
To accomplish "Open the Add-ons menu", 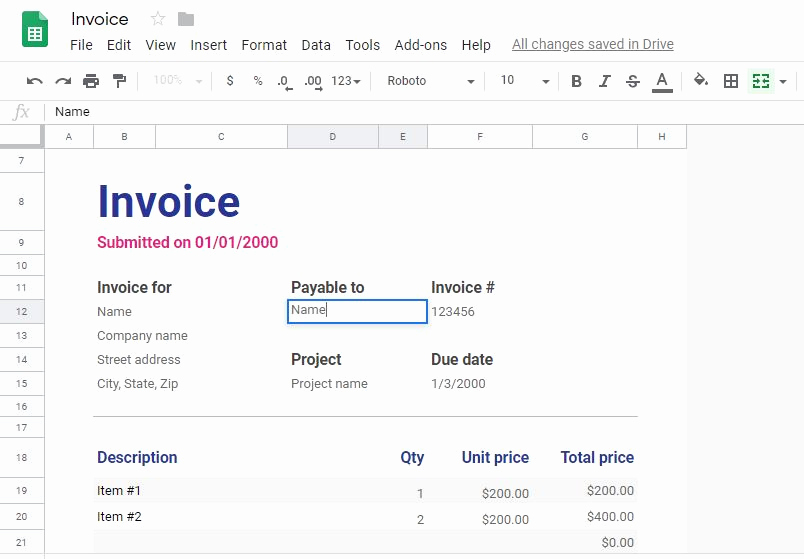I will pos(420,45).
